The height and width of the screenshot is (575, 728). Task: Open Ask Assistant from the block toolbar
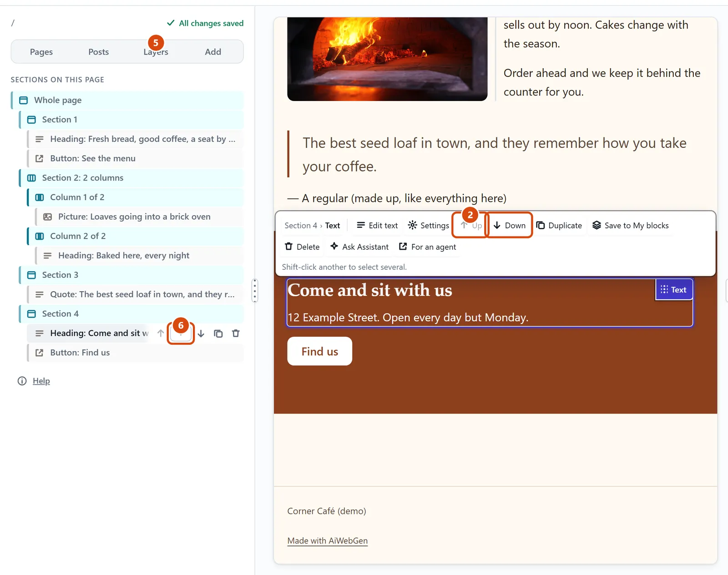click(x=359, y=247)
